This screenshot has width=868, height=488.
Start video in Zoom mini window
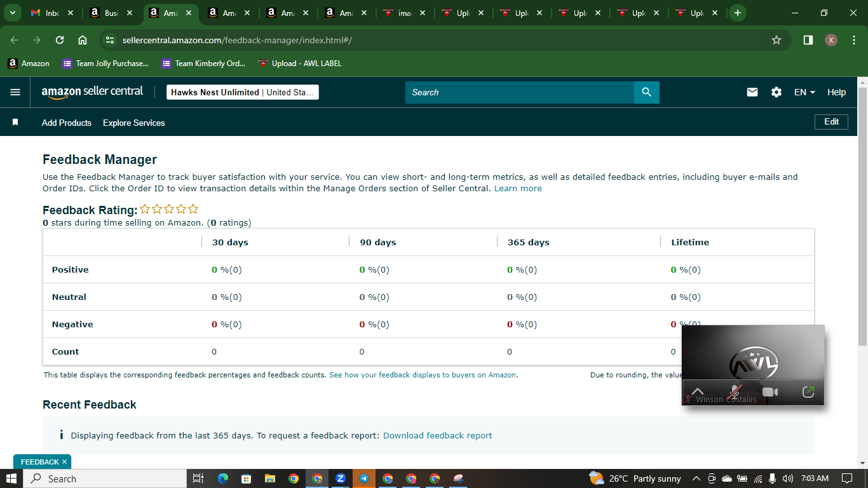click(770, 392)
